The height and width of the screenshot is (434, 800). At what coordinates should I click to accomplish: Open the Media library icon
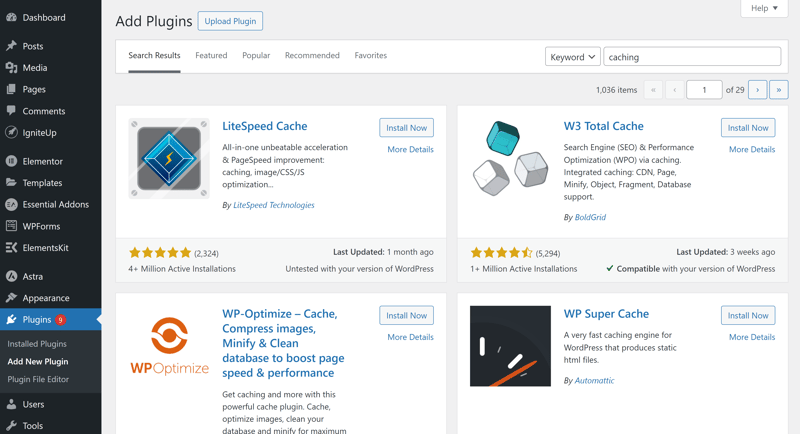[x=11, y=68]
